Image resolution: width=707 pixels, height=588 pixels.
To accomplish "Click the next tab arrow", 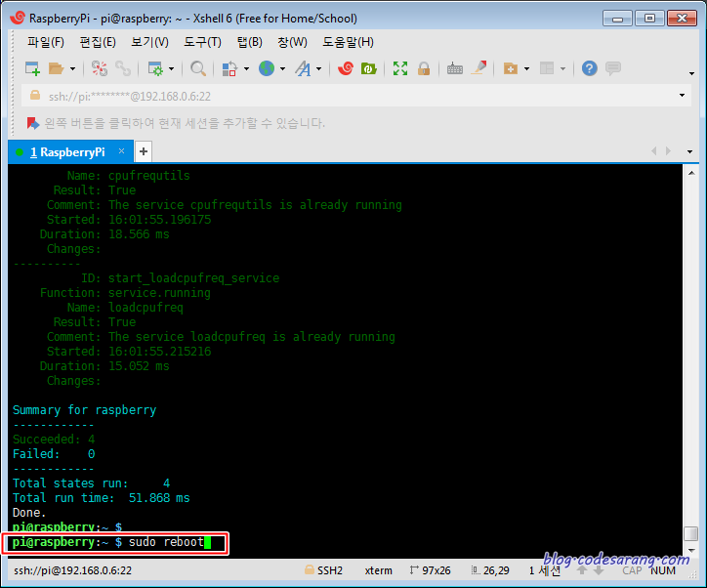I will coord(668,151).
